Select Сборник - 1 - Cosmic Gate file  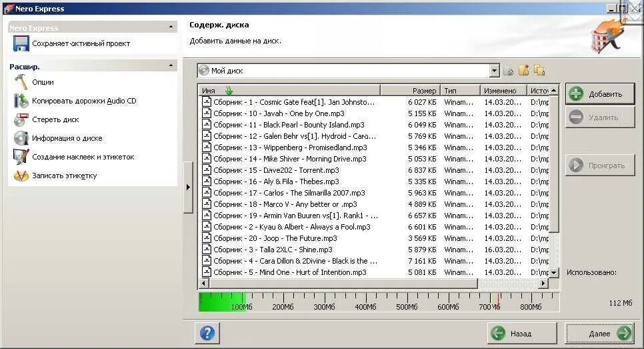293,102
